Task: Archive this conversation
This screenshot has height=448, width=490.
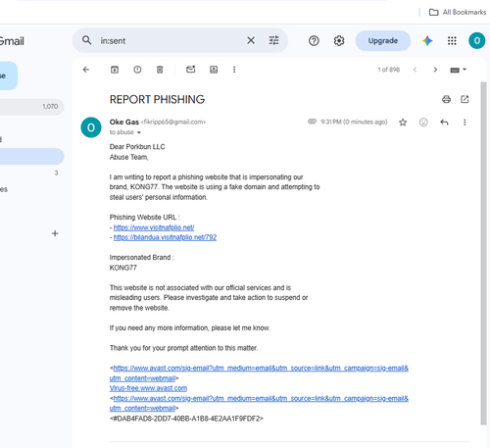Action: coord(115,70)
